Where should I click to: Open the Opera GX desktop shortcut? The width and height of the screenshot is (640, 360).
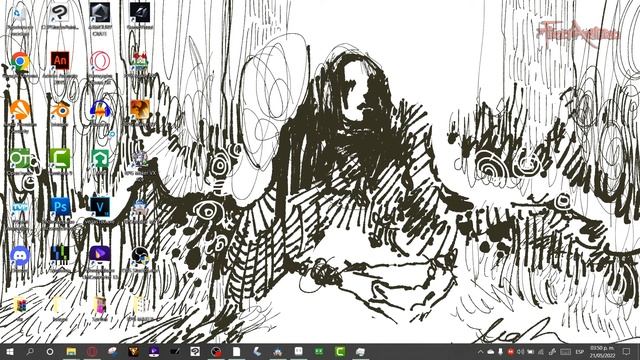point(100,61)
